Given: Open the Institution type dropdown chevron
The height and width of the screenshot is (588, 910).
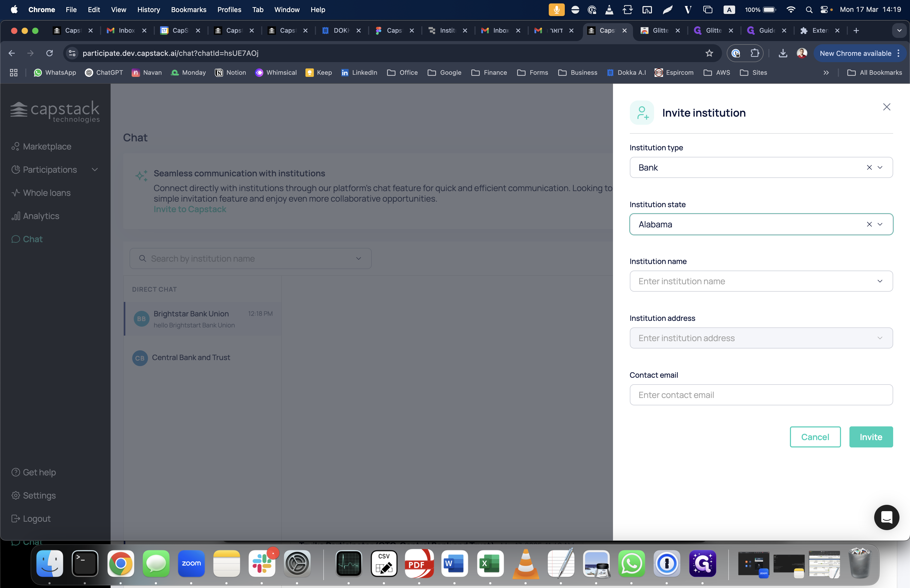Looking at the screenshot, I should click(880, 167).
